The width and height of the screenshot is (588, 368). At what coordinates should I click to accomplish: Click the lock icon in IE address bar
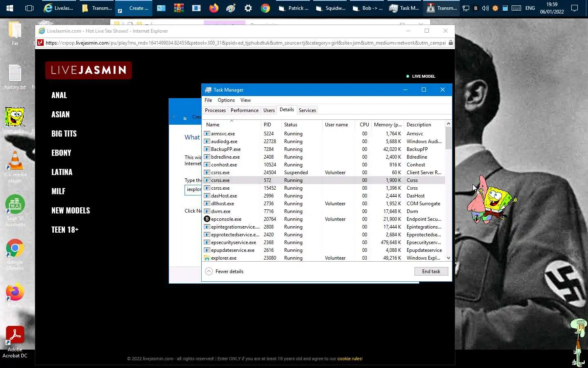tap(450, 43)
